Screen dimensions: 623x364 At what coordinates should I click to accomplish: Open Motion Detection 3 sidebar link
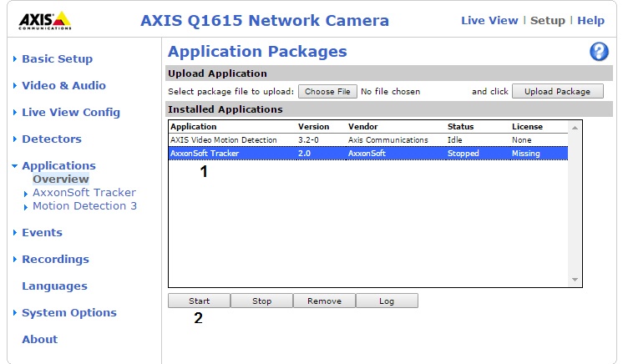(84, 206)
